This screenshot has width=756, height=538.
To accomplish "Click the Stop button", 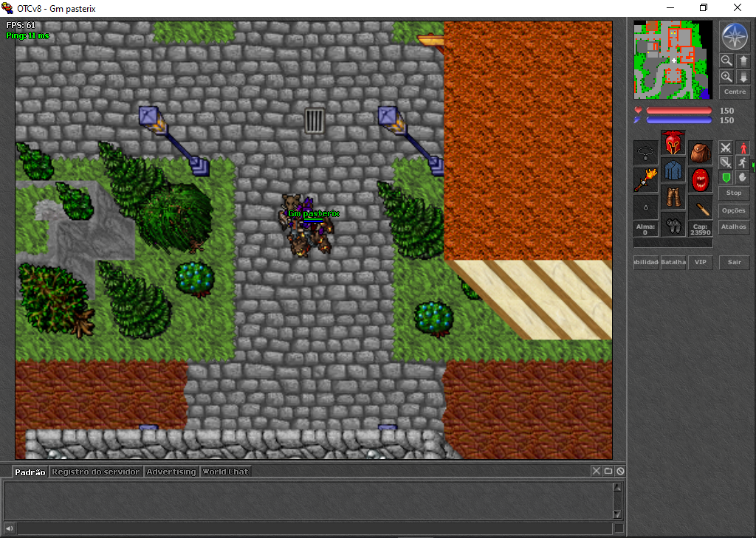I will (x=734, y=193).
